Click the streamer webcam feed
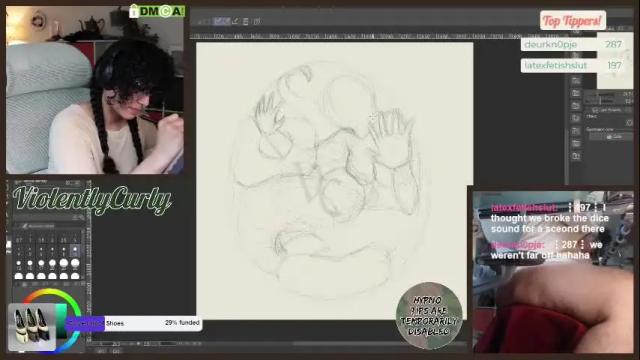This screenshot has width=640, height=360. (95, 90)
